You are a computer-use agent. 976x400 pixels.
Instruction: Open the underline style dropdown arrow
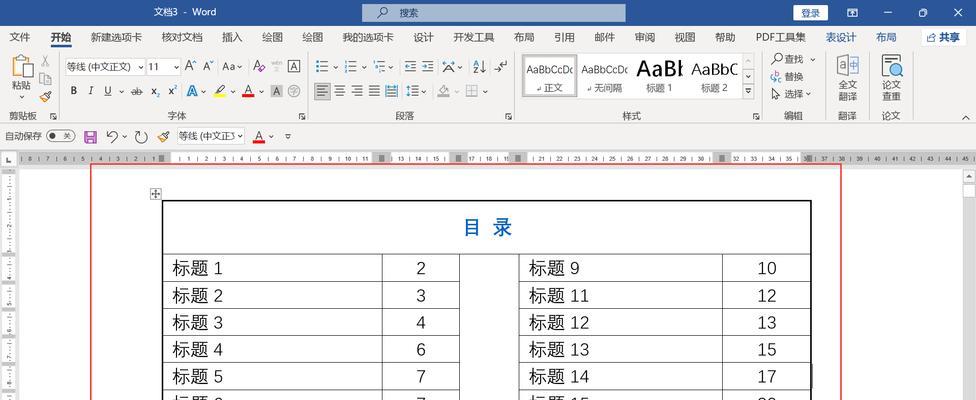tap(121, 91)
